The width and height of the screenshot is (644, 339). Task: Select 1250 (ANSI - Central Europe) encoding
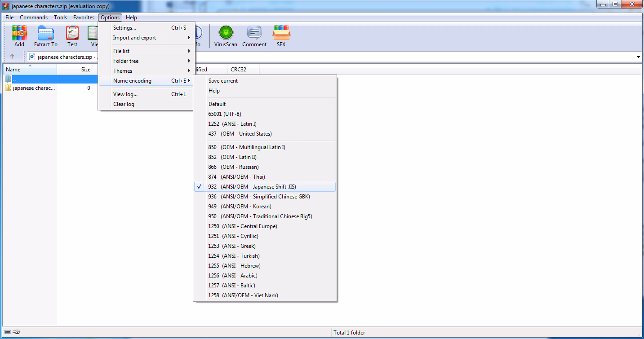coord(265,226)
